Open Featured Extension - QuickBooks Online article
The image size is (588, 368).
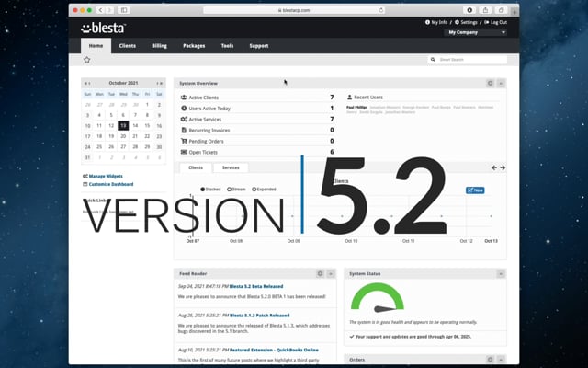click(x=274, y=350)
